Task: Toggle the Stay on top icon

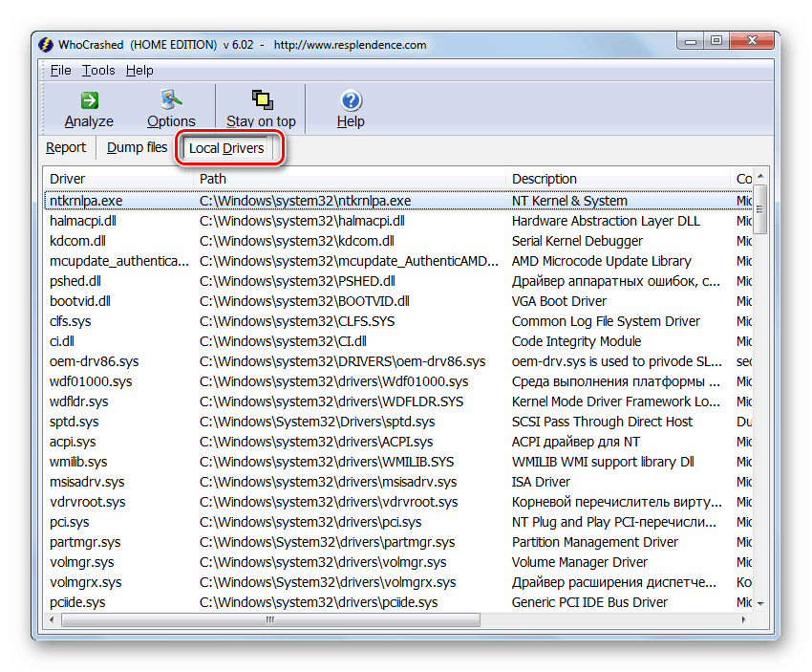Action: [x=262, y=100]
